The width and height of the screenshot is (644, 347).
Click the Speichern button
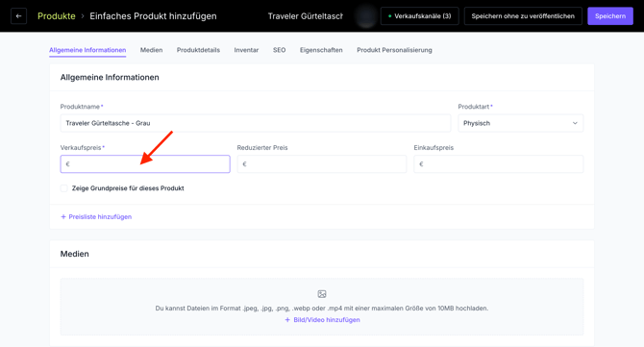click(610, 16)
